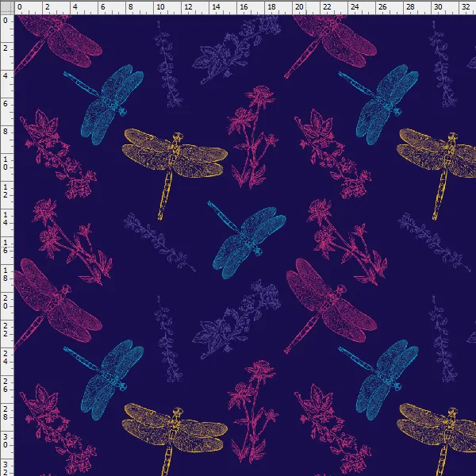Click the 8 mark on vertical ruler
The image size is (476, 476).
[x=6, y=132]
